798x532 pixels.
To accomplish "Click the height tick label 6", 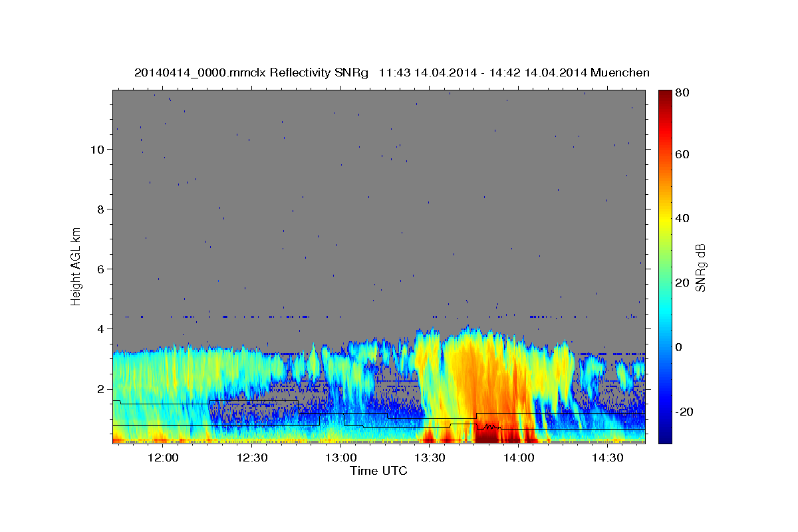I will pos(99,269).
